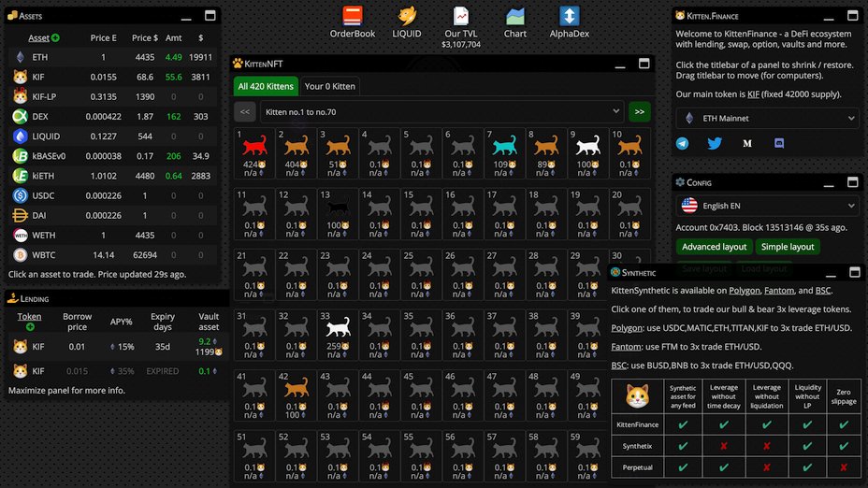Follow the KIF token link
Screen dimensions: 868x488
[753, 94]
